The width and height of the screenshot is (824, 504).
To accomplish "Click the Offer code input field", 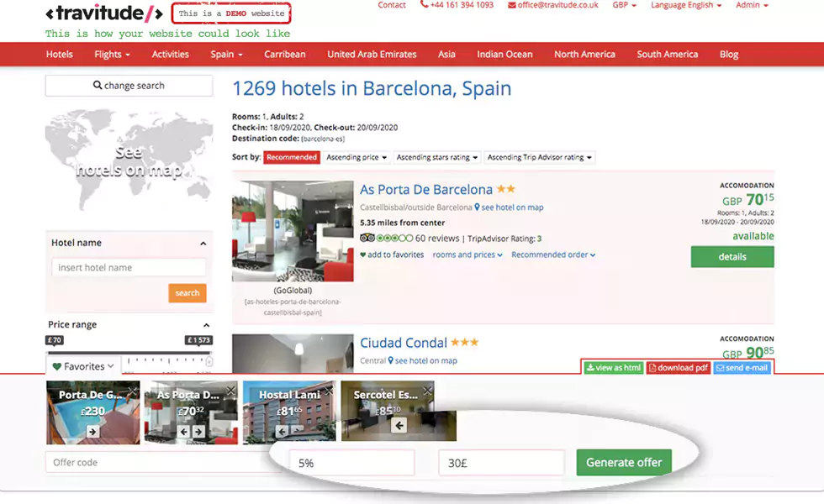I will 126,462.
